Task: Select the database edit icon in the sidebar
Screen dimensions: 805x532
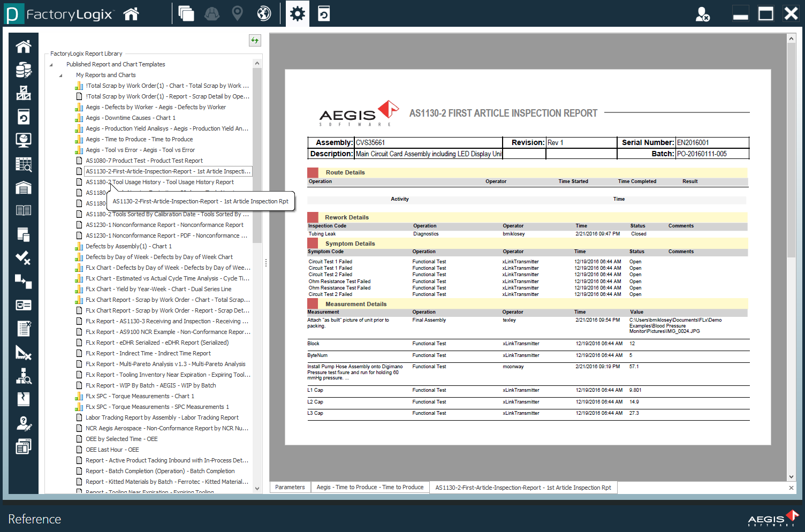Action: pyautogui.click(x=23, y=70)
